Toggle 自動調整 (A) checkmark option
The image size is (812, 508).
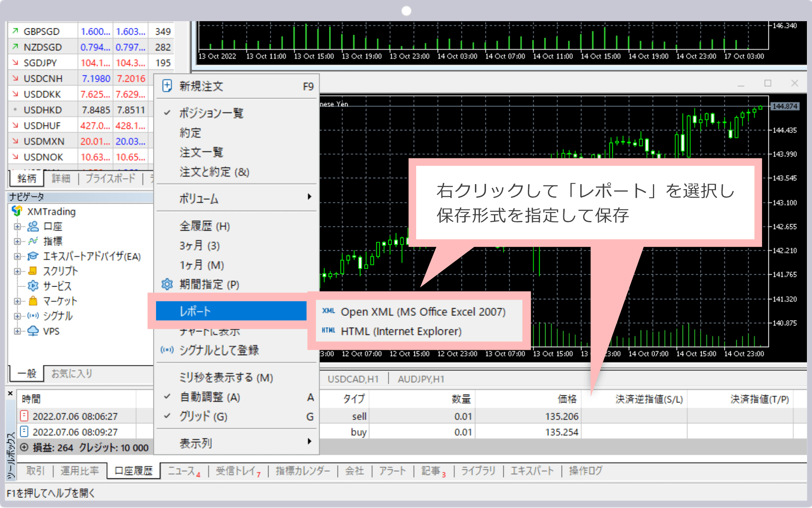click(x=210, y=397)
